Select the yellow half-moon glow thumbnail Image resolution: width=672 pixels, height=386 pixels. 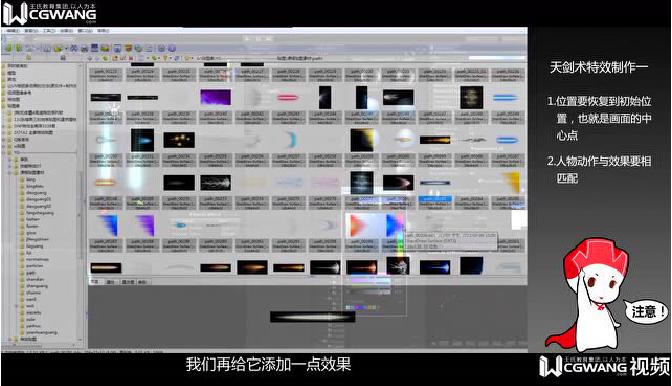[362, 140]
